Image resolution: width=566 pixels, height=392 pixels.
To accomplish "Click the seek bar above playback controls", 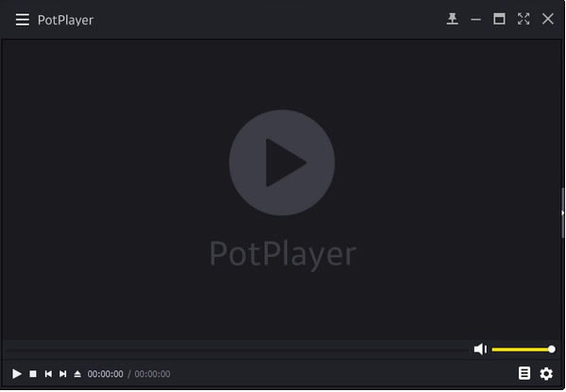I will point(236,349).
